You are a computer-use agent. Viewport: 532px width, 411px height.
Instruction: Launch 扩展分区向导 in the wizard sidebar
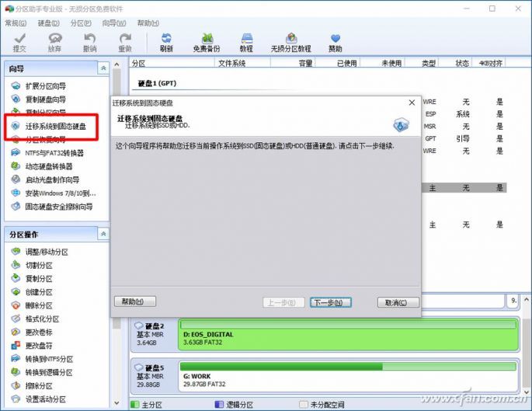(45, 85)
